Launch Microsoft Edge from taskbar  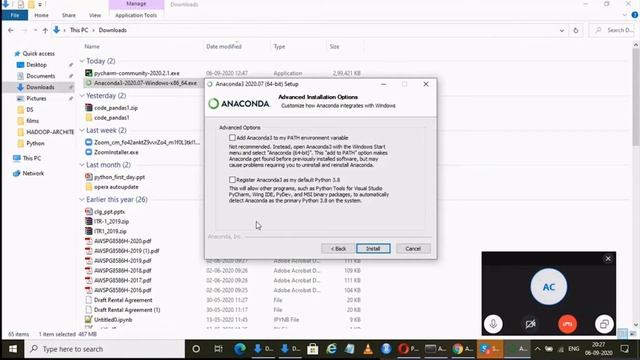click(x=240, y=349)
